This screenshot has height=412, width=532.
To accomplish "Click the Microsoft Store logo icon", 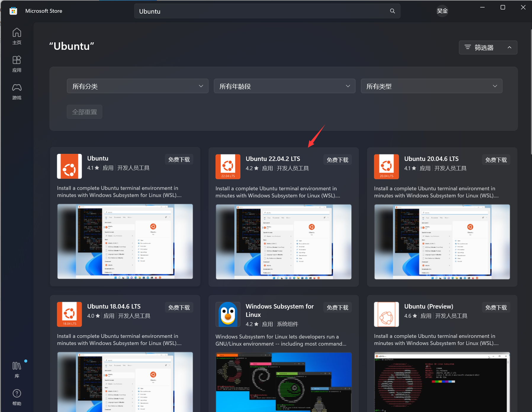I will pos(13,11).
